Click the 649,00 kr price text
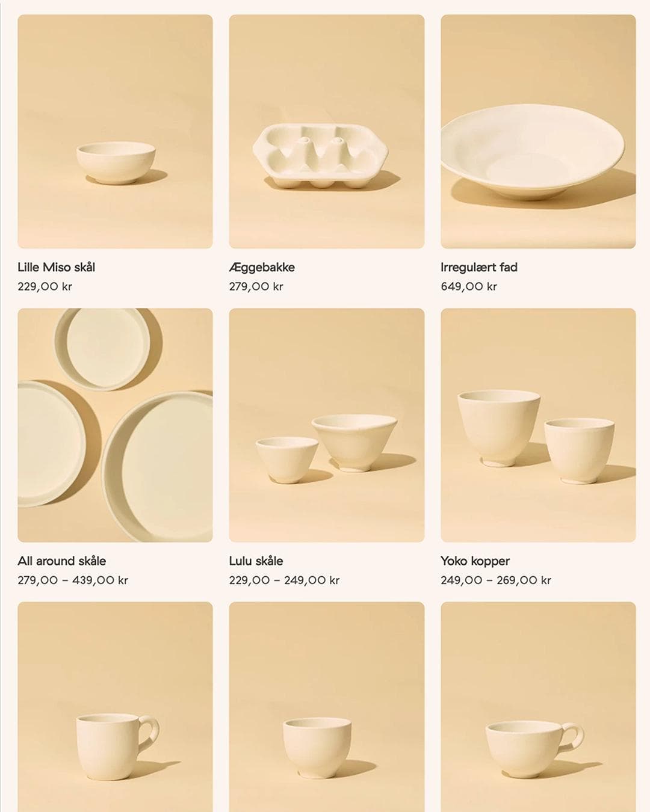The image size is (650, 812). [x=469, y=286]
